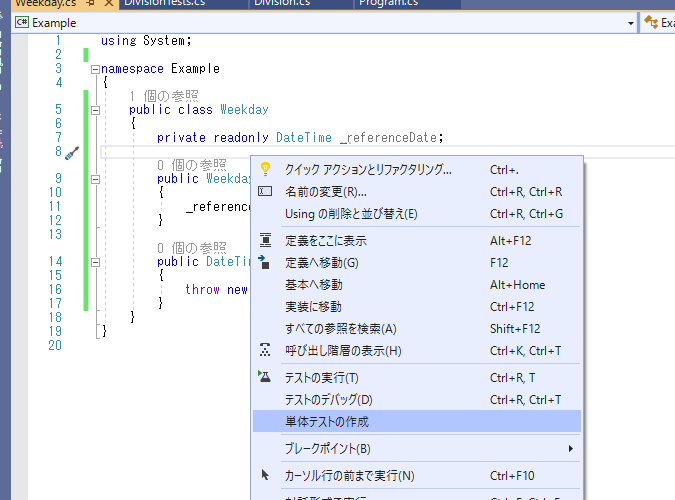Select 定義へ移動(G) menu entry
The image size is (675, 500).
(417, 262)
